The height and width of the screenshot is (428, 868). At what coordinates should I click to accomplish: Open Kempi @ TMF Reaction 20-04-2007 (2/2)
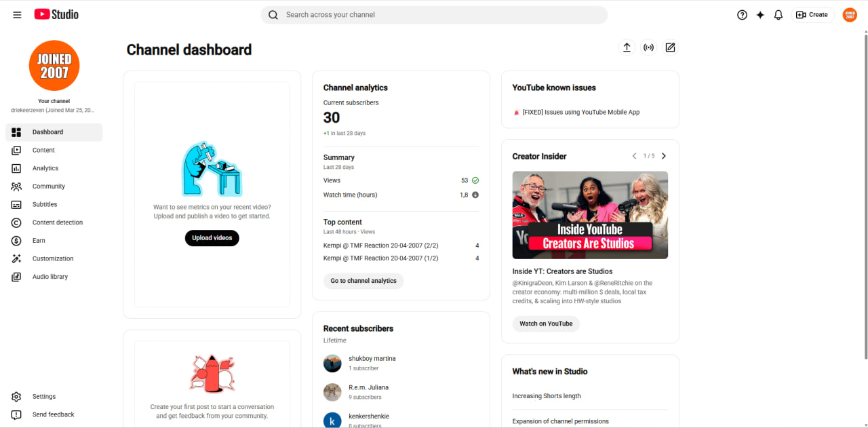(x=381, y=246)
